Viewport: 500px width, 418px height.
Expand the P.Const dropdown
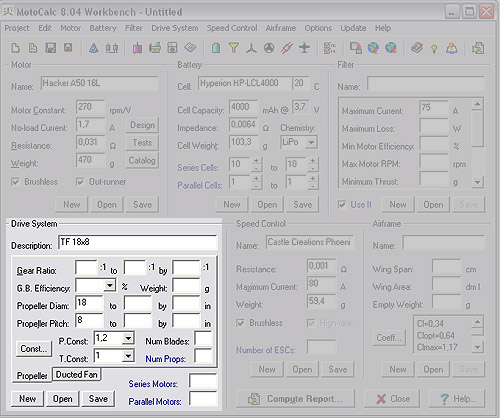pos(128,339)
